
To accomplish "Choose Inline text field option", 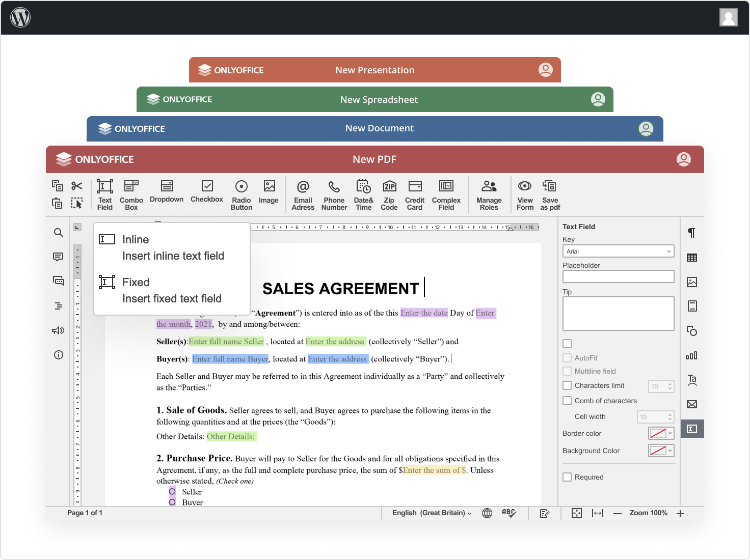I will coord(172,247).
